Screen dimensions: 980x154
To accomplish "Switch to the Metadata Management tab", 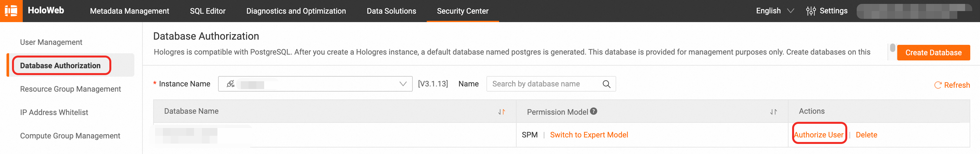I will coord(129,11).
